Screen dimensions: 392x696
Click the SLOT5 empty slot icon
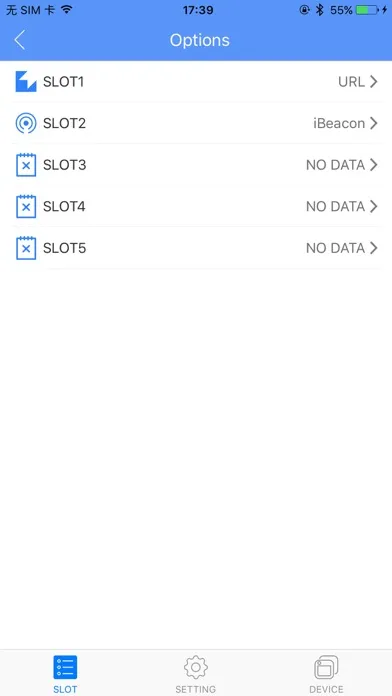coord(26,248)
